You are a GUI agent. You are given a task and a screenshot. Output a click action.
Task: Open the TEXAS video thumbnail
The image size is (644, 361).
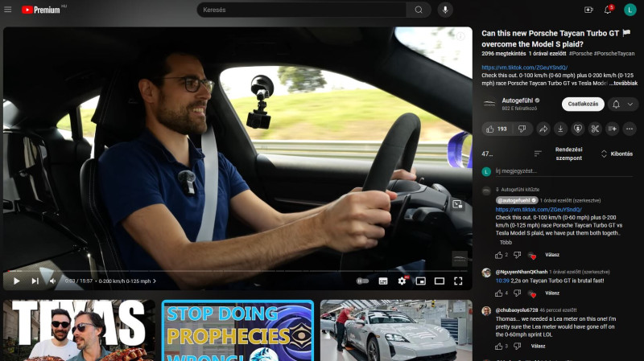[x=79, y=330]
